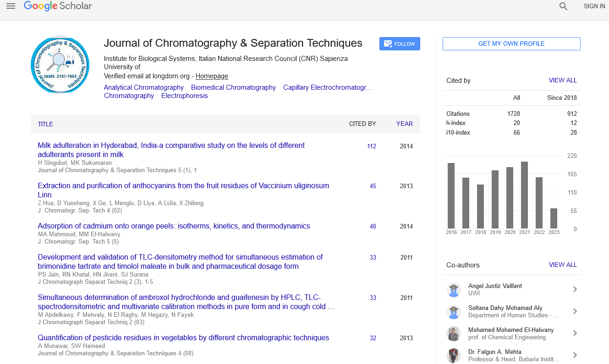View all in the Cited by section

point(563,81)
